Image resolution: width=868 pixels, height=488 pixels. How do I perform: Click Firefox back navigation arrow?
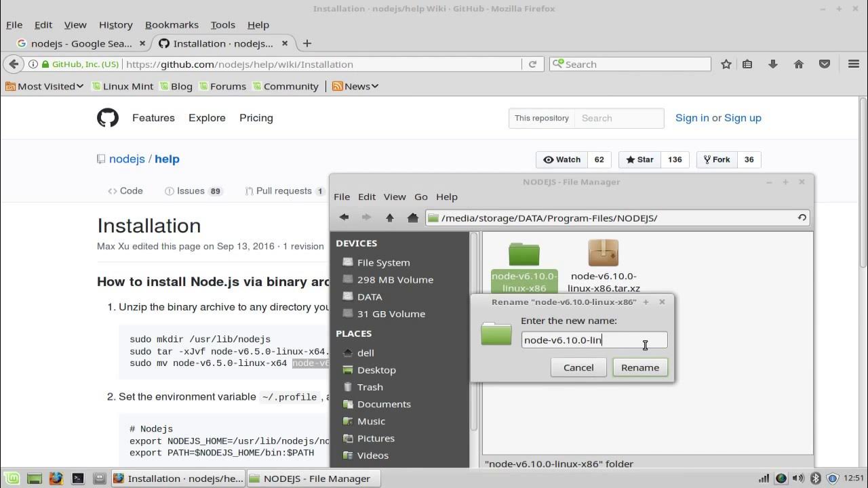pyautogui.click(x=14, y=64)
